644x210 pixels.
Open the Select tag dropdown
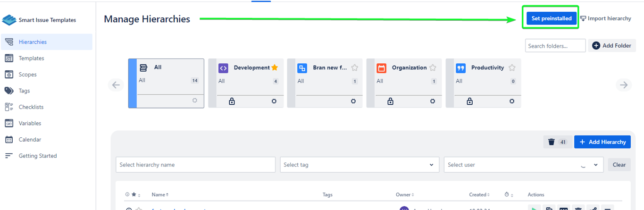[x=359, y=165]
